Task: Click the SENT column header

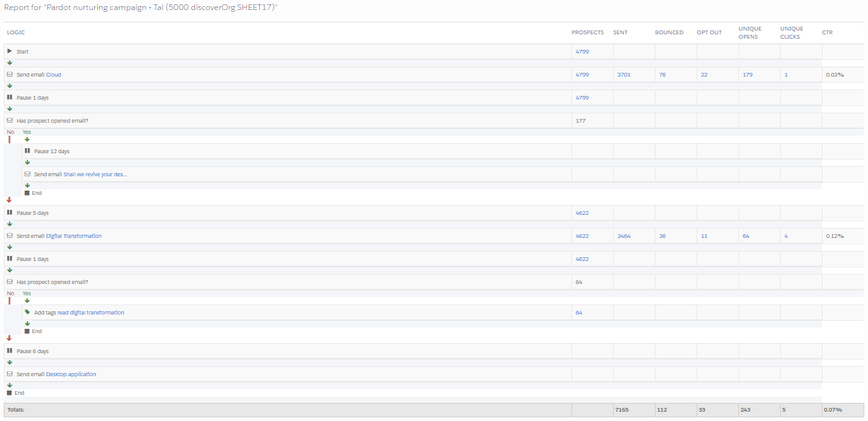Action: [620, 32]
